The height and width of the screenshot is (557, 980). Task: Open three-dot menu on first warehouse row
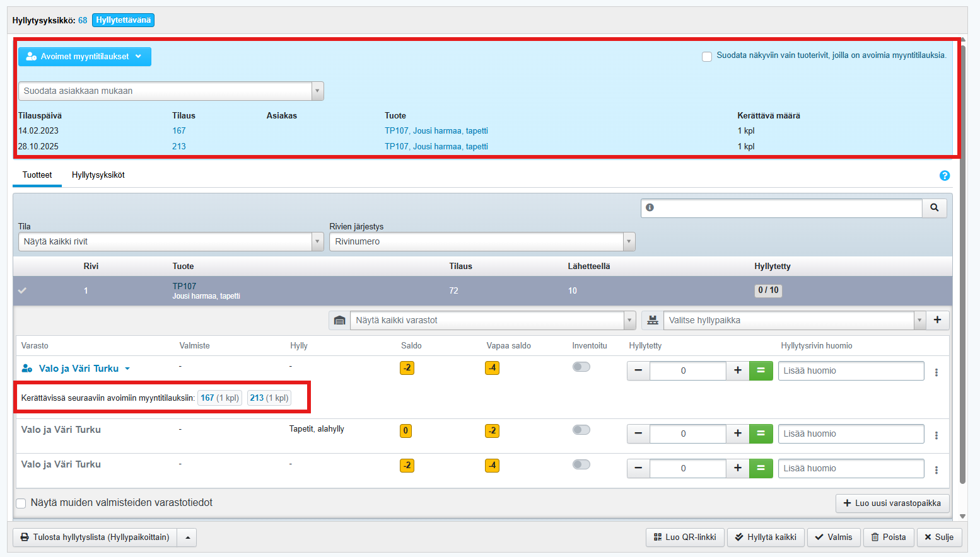936,372
